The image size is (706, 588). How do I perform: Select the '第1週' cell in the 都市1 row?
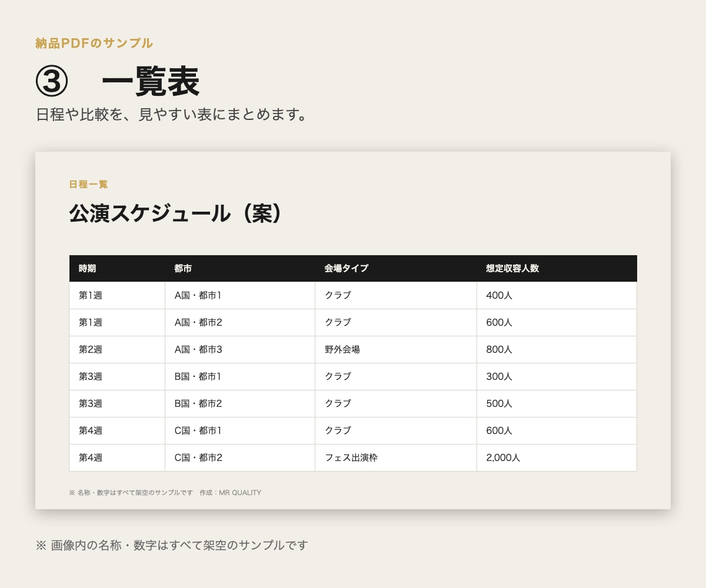117,295
